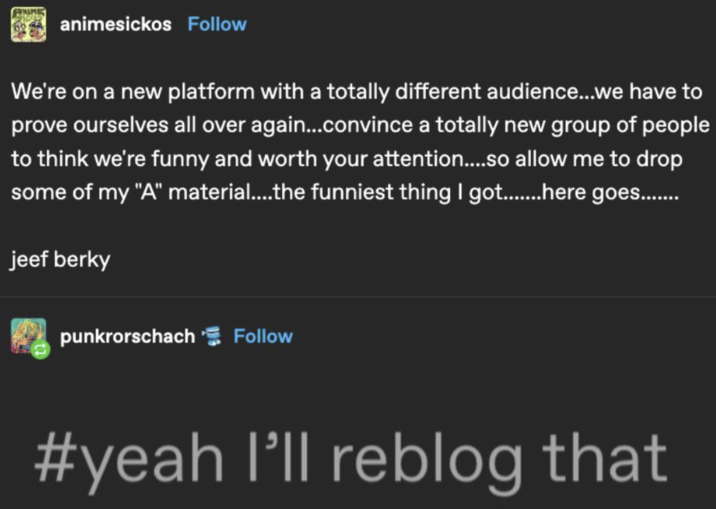Click the "jeef berky" text line
The height and width of the screenshot is (509, 716).
click(60, 259)
